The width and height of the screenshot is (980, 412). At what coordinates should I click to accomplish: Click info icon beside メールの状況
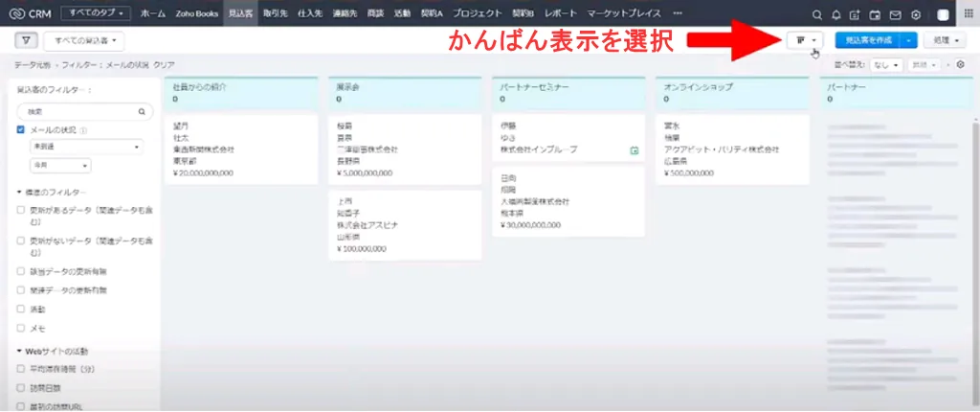(x=83, y=131)
